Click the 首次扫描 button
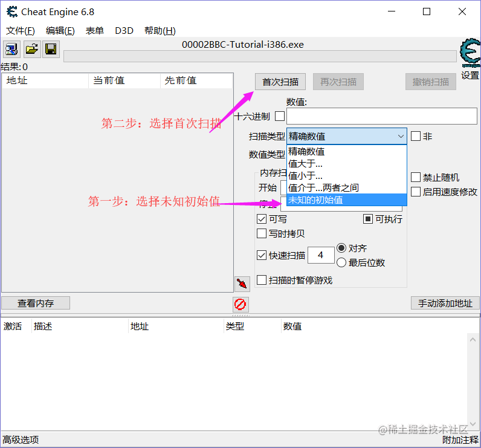Viewport: 481px width, 448px height. tap(280, 82)
